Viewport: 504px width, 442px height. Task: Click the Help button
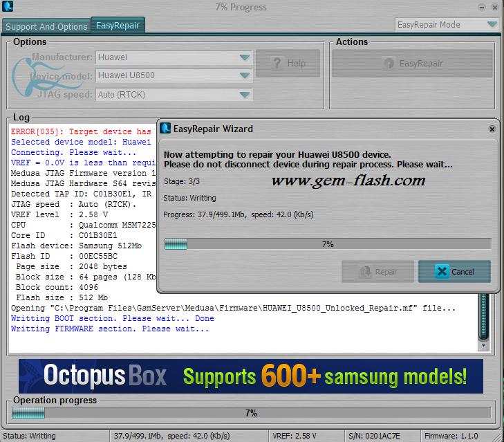click(288, 63)
